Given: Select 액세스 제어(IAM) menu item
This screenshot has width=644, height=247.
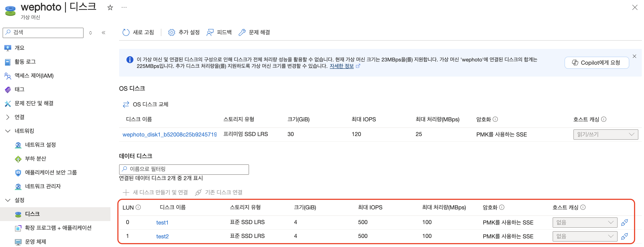Looking at the screenshot, I should 34,76.
